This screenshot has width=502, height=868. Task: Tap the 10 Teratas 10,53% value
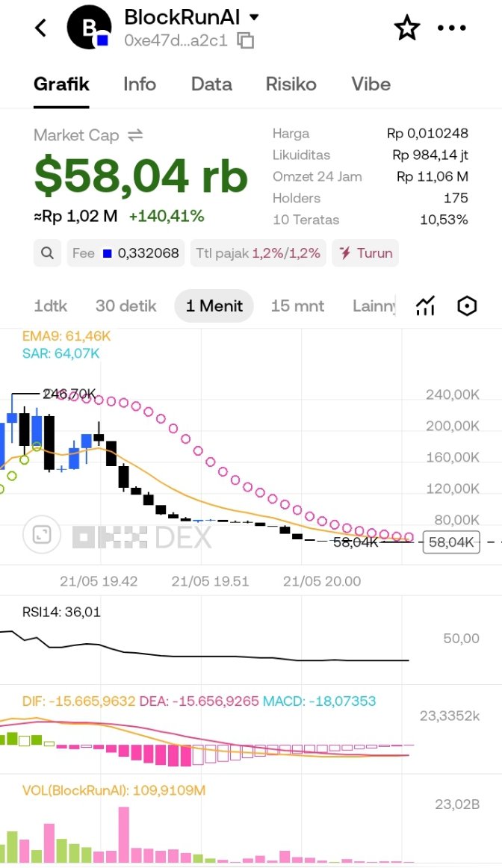click(x=444, y=220)
